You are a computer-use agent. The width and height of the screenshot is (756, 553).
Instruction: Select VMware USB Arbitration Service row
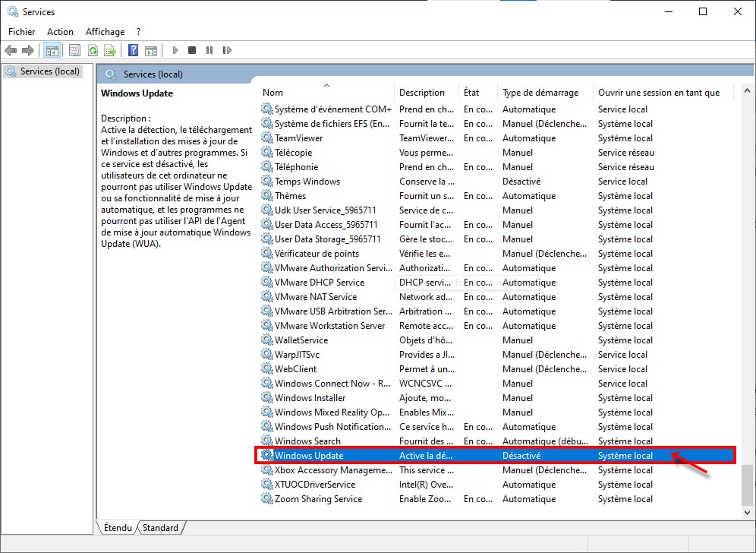pyautogui.click(x=495, y=311)
